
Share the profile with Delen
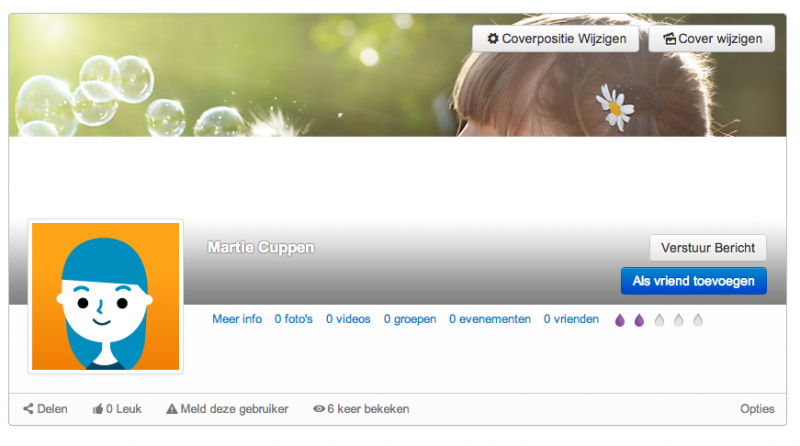click(45, 409)
